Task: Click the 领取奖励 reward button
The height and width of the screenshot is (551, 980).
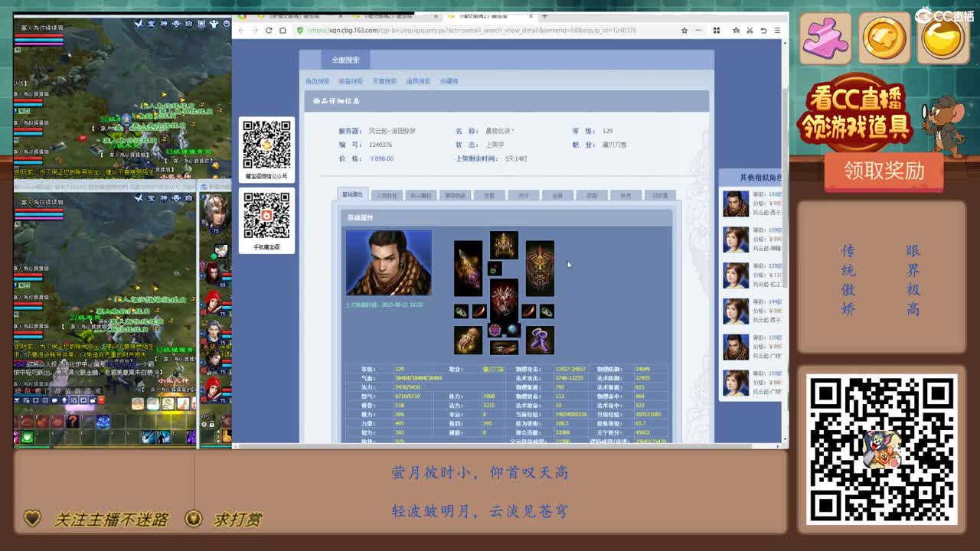Action: 884,171
